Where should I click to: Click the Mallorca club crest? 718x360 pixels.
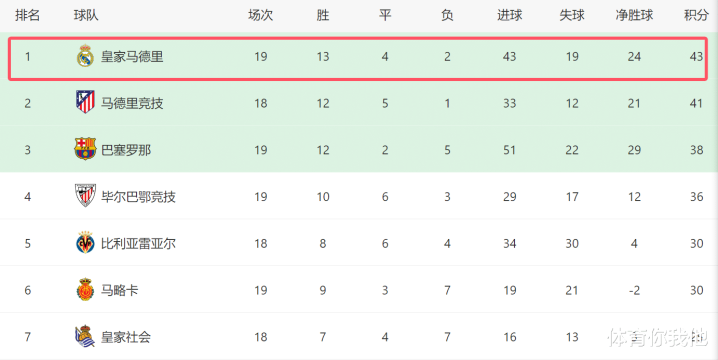(85, 289)
